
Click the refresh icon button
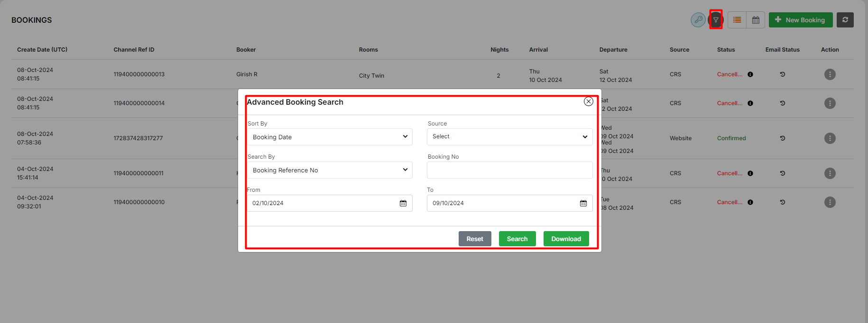845,20
